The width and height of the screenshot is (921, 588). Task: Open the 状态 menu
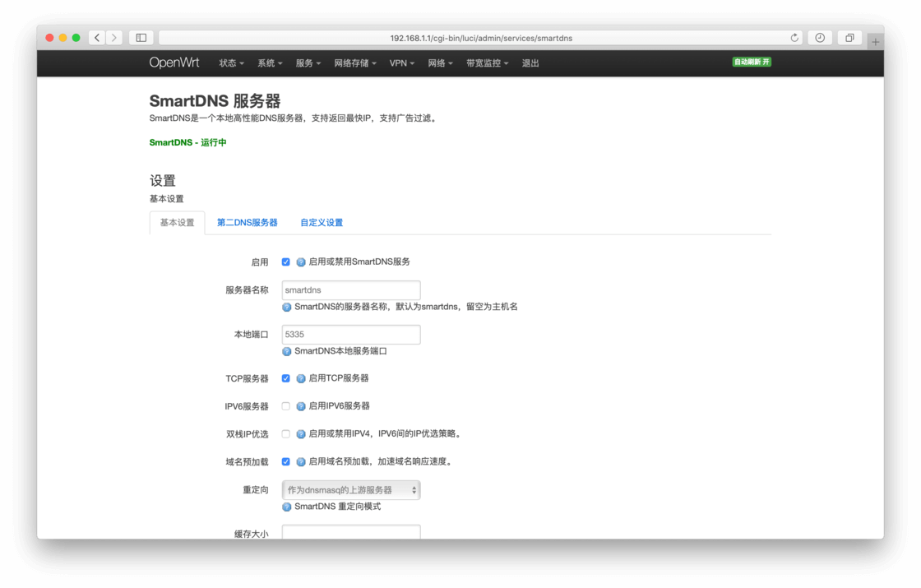pyautogui.click(x=230, y=62)
